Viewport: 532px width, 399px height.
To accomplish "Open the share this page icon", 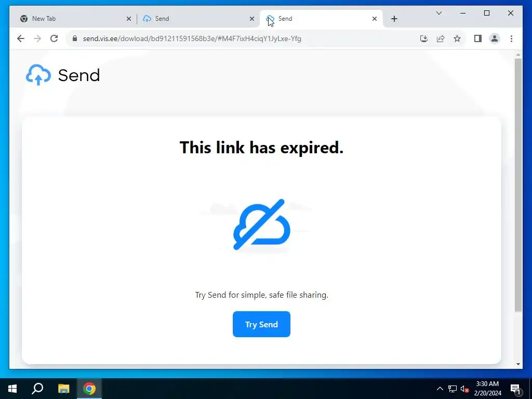I will click(441, 38).
